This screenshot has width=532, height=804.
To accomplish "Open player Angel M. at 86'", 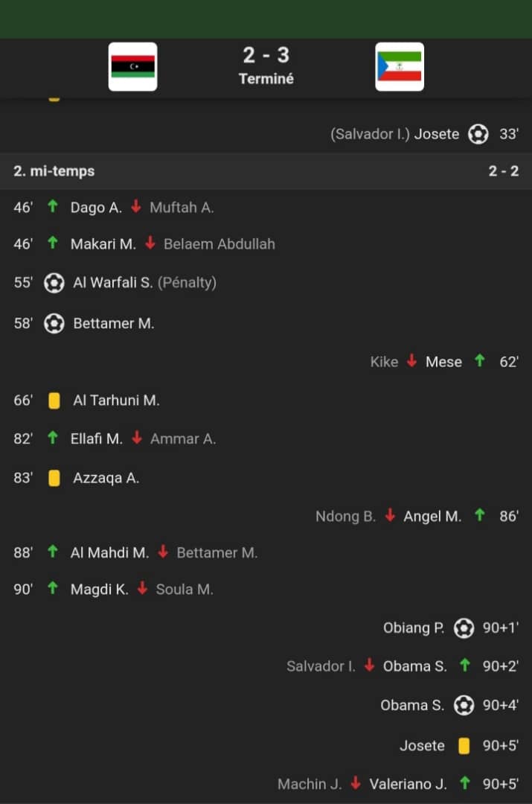I will coord(432,517).
